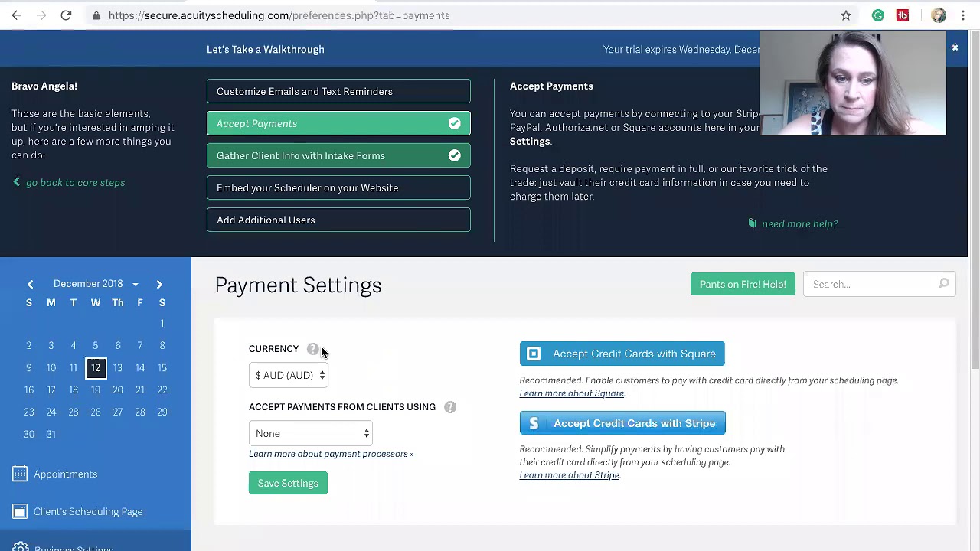Open the currency $ AUD dropdown
Image resolution: width=980 pixels, height=551 pixels.
point(289,375)
